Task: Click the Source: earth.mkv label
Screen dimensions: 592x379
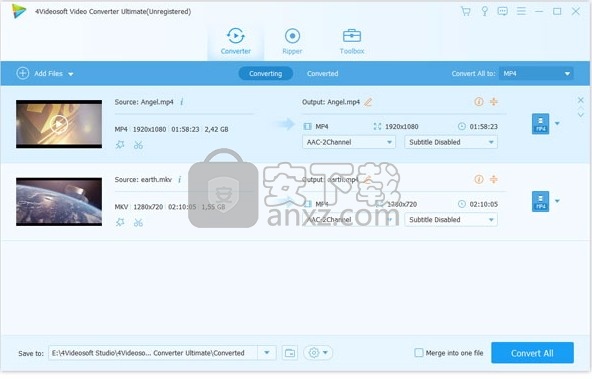Action: [x=143, y=180]
